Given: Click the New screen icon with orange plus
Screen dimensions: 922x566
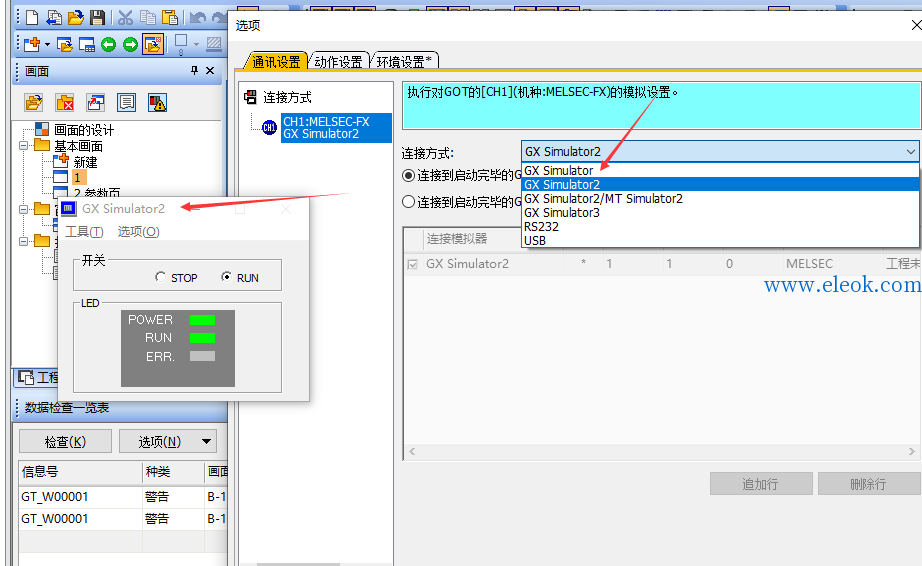Looking at the screenshot, I should point(32,44).
